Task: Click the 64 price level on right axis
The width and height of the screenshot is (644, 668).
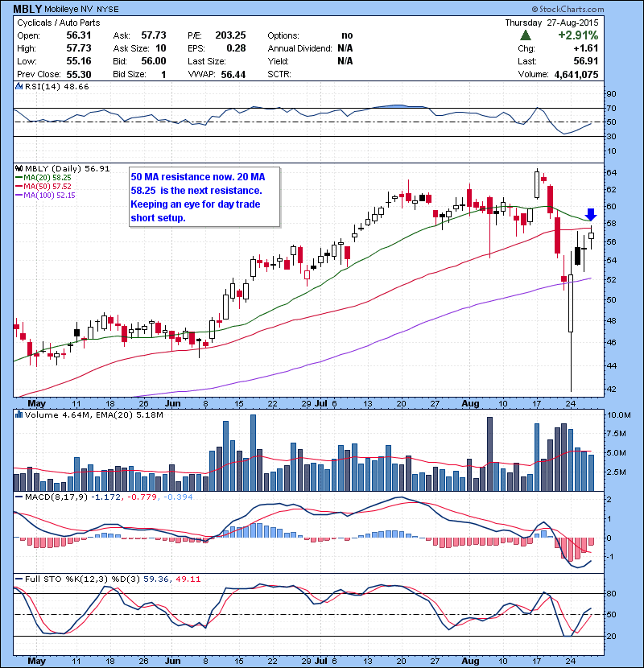Action: 611,173
